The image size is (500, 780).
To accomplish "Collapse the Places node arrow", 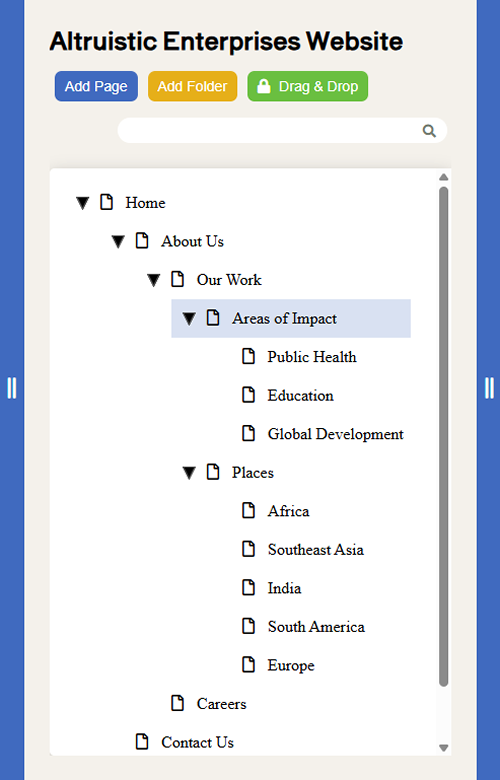I will (x=189, y=473).
